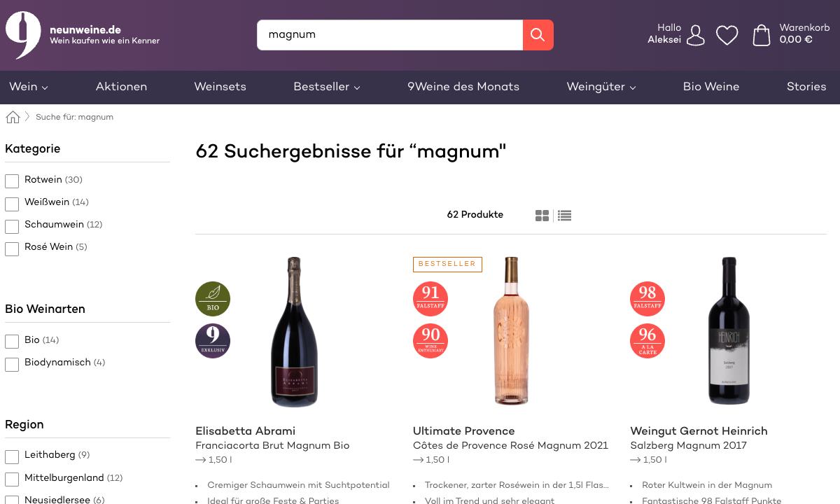Image resolution: width=840 pixels, height=504 pixels.
Task: Click the neunweine 9 logo
Action: click(22, 35)
